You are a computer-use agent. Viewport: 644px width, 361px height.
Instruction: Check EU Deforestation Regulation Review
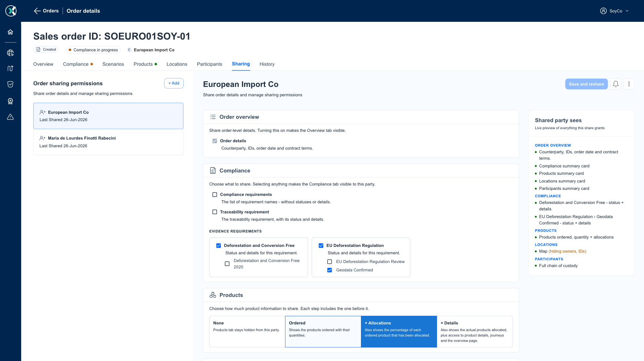(x=330, y=262)
